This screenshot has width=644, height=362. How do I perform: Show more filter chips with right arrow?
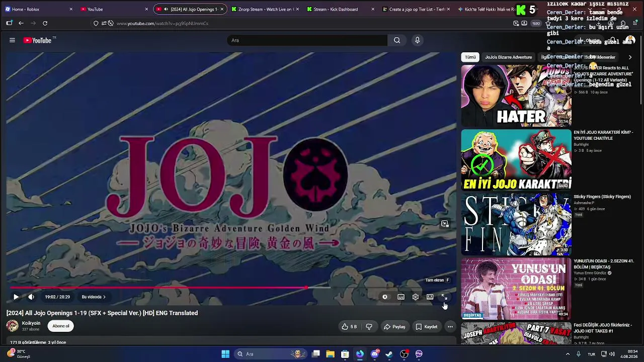(x=630, y=57)
